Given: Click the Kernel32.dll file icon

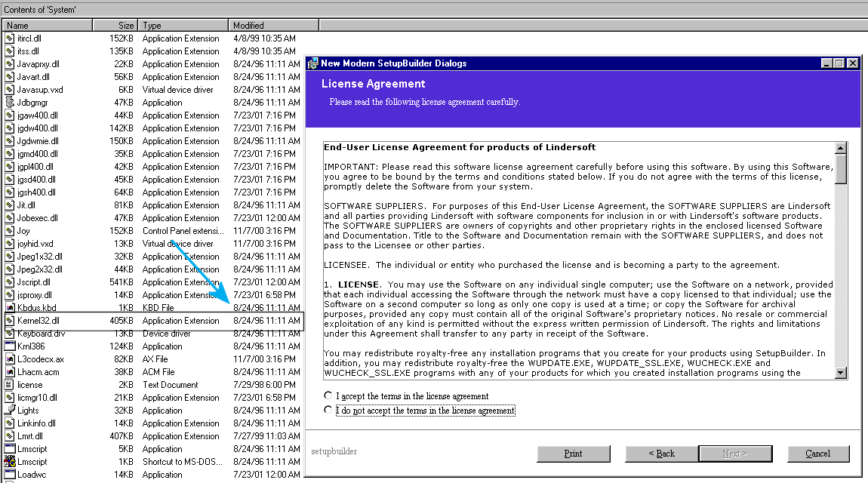Looking at the screenshot, I should [9, 320].
